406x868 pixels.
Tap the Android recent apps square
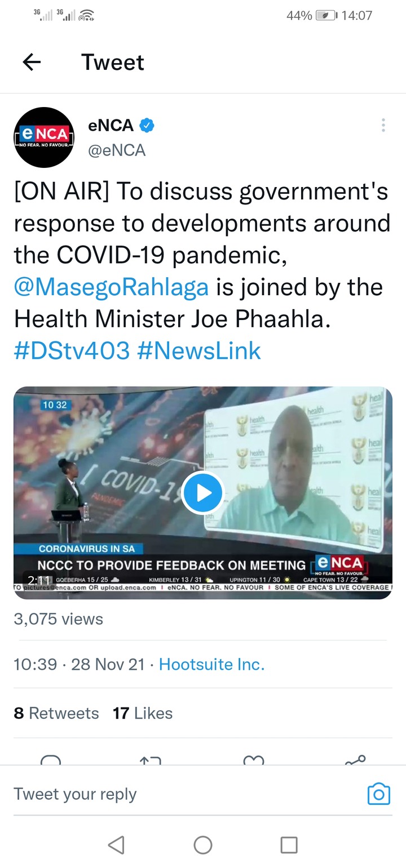pyautogui.click(x=289, y=844)
